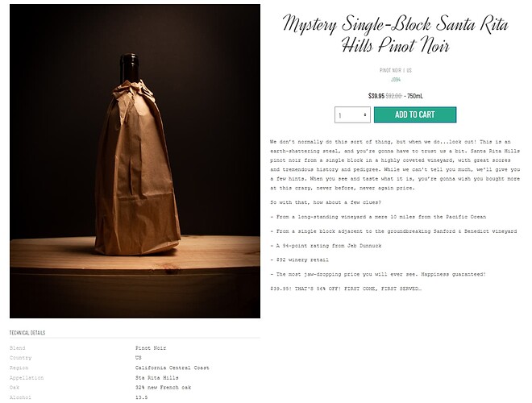The width and height of the screenshot is (532, 403).
Task: Open the PINOT NOIR / US category link
Action: coord(395,70)
